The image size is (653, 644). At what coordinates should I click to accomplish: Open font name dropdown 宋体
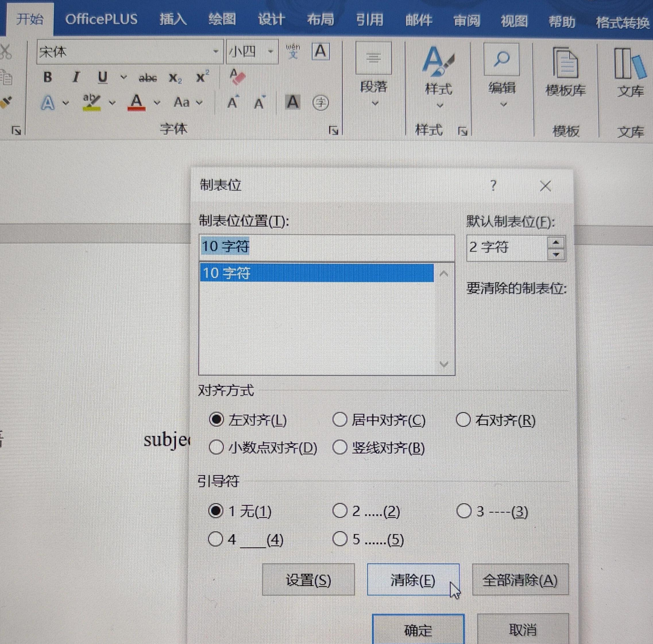point(216,52)
